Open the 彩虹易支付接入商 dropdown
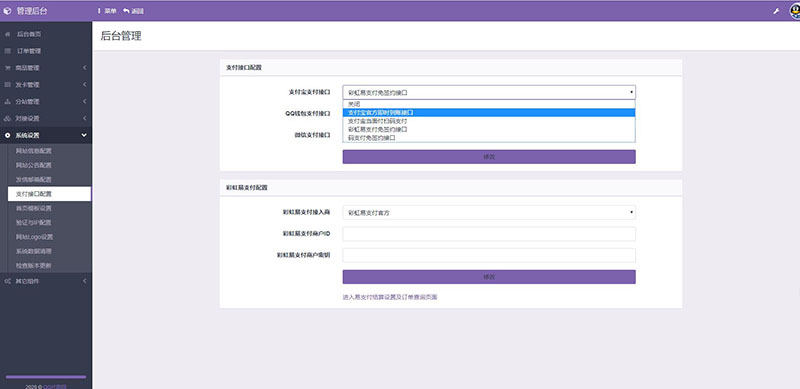 [x=489, y=212]
